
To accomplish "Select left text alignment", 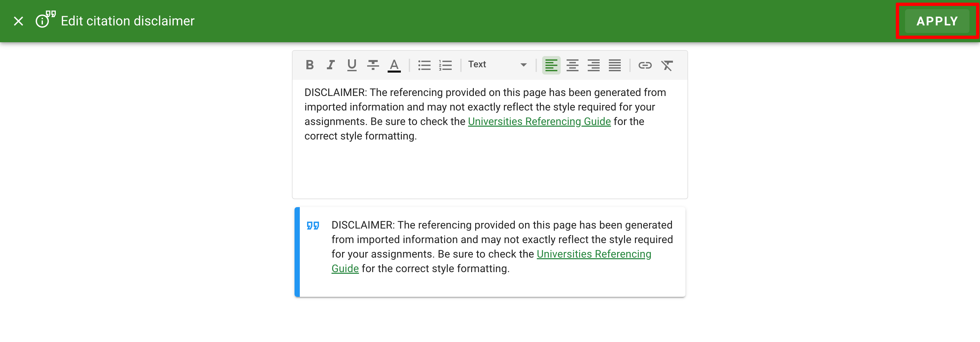I will [x=551, y=65].
